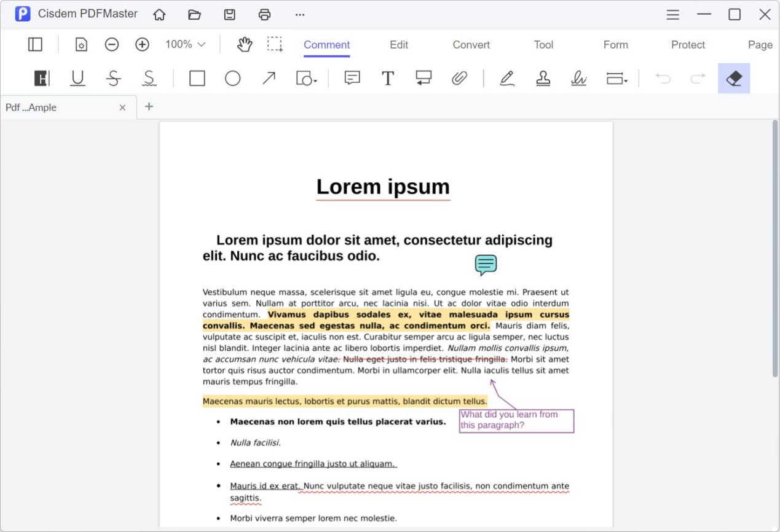Screen dimensions: 780x532
Task: Add a sticky note comment
Action: (352, 78)
